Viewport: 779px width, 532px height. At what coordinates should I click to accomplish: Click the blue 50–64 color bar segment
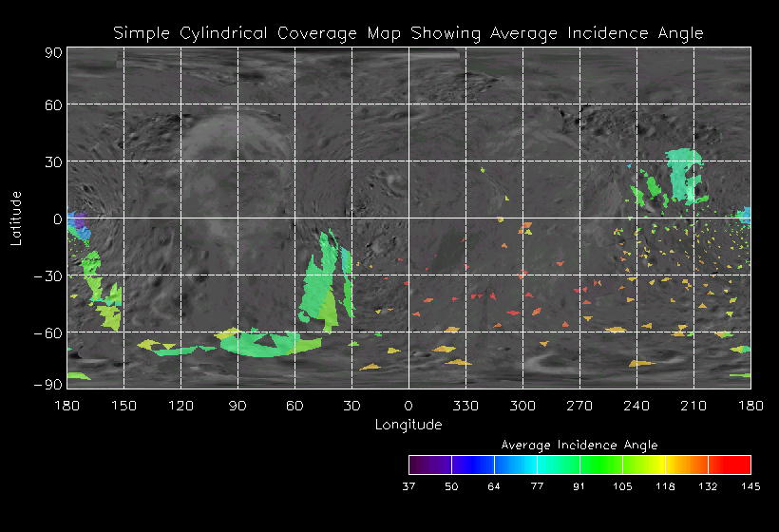click(473, 465)
